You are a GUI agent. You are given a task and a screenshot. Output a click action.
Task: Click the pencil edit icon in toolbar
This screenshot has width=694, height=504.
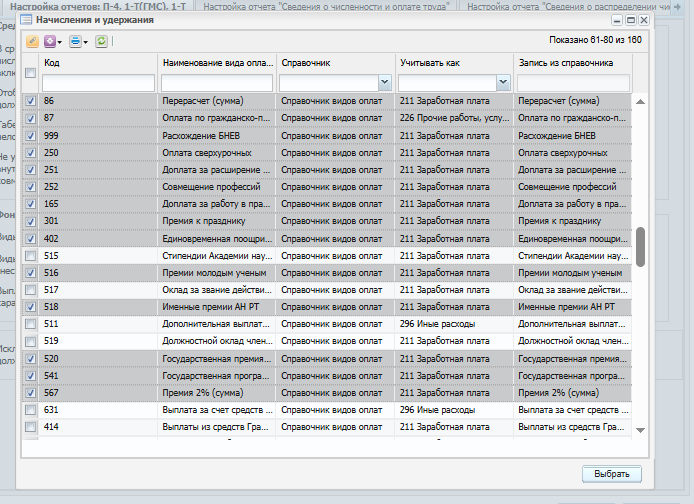32,41
